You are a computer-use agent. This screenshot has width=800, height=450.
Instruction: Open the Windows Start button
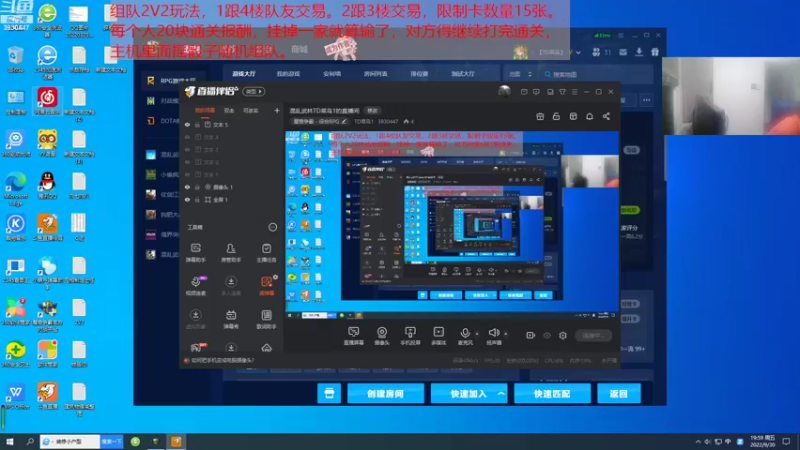click(x=9, y=441)
